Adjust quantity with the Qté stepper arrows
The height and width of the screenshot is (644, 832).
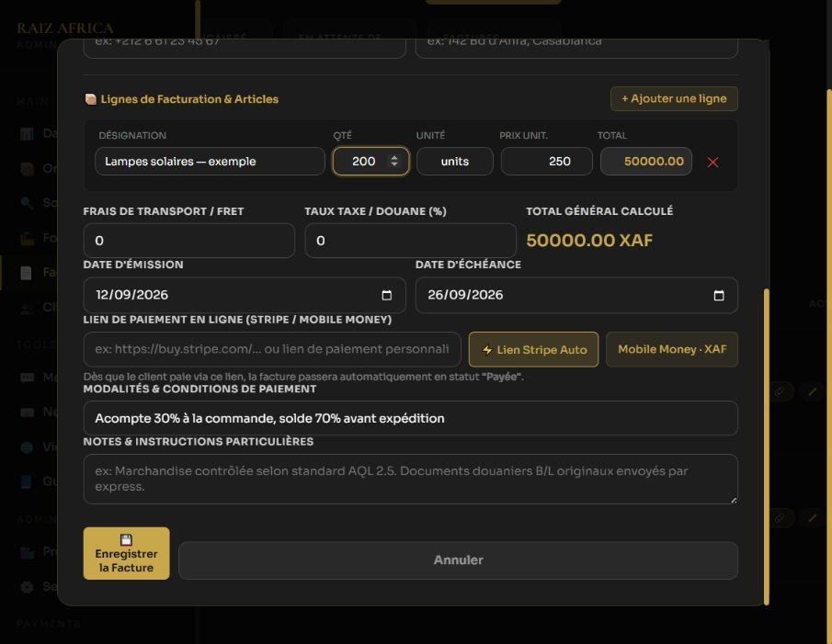coord(394,161)
